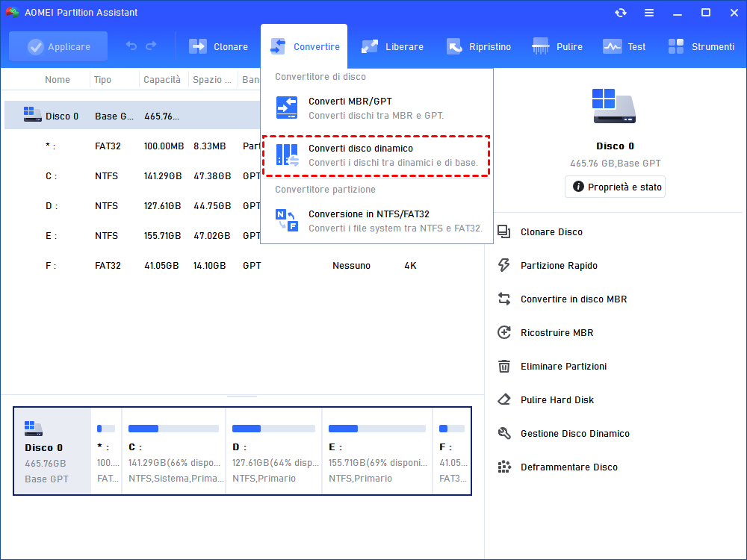Click the Partizione Rapido lightning icon
The height and width of the screenshot is (560, 747).
pyautogui.click(x=504, y=265)
